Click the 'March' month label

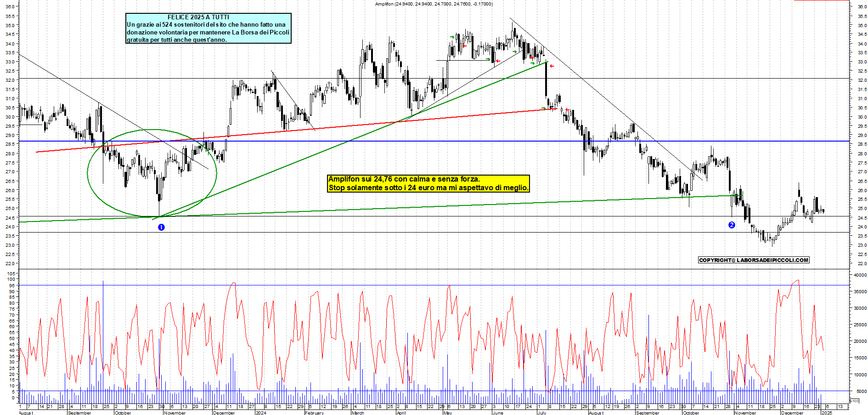pyautogui.click(x=358, y=413)
